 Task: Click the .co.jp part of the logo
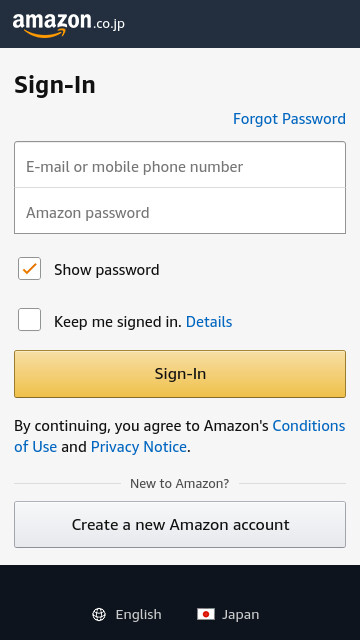click(x=109, y=24)
